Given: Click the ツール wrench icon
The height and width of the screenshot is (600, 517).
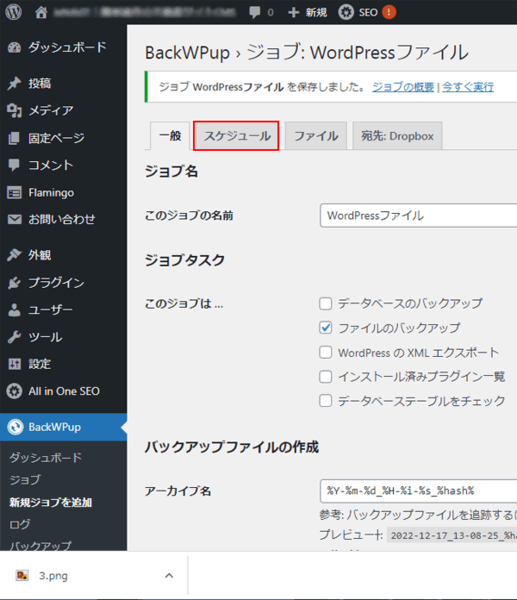Looking at the screenshot, I should [15, 337].
